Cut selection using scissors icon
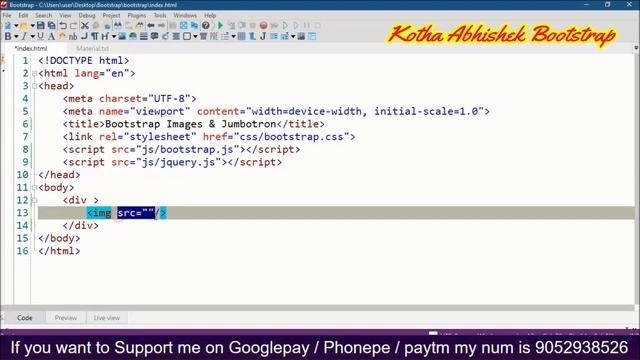The image size is (640, 360). 84,25
